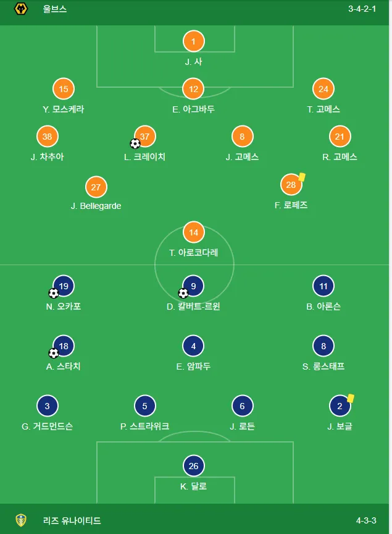Click the goal ball icon on number 37
Image resolution: width=392 pixels, height=534 pixels.
point(135,144)
